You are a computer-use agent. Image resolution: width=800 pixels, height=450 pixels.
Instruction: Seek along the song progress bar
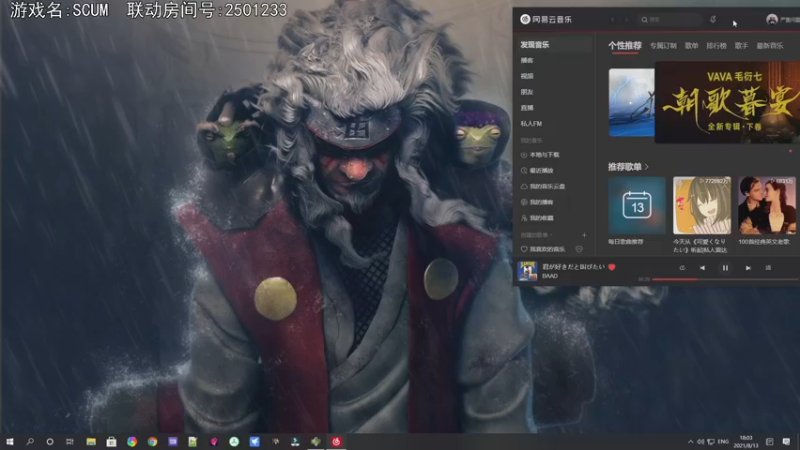725,279
